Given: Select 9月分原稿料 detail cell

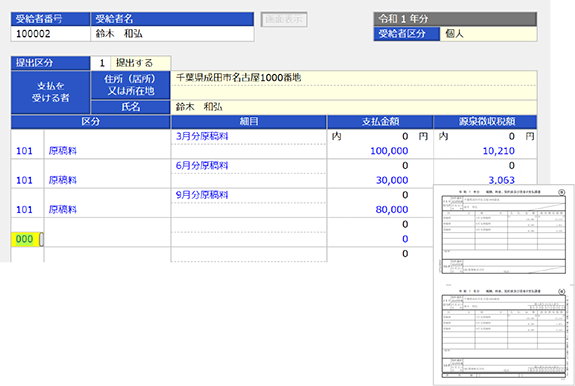Looking at the screenshot, I should click(x=249, y=195).
